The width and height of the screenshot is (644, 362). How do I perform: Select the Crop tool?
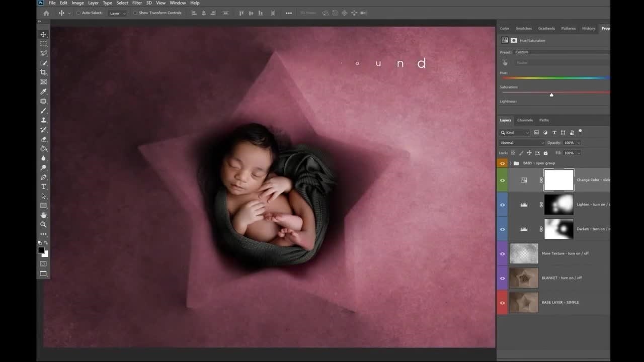(x=43, y=72)
